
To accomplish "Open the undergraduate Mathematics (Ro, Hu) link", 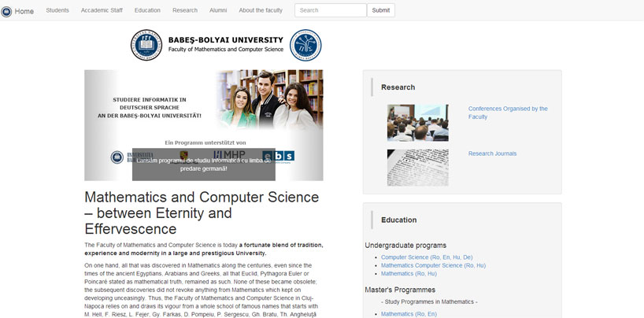I will coord(409,274).
